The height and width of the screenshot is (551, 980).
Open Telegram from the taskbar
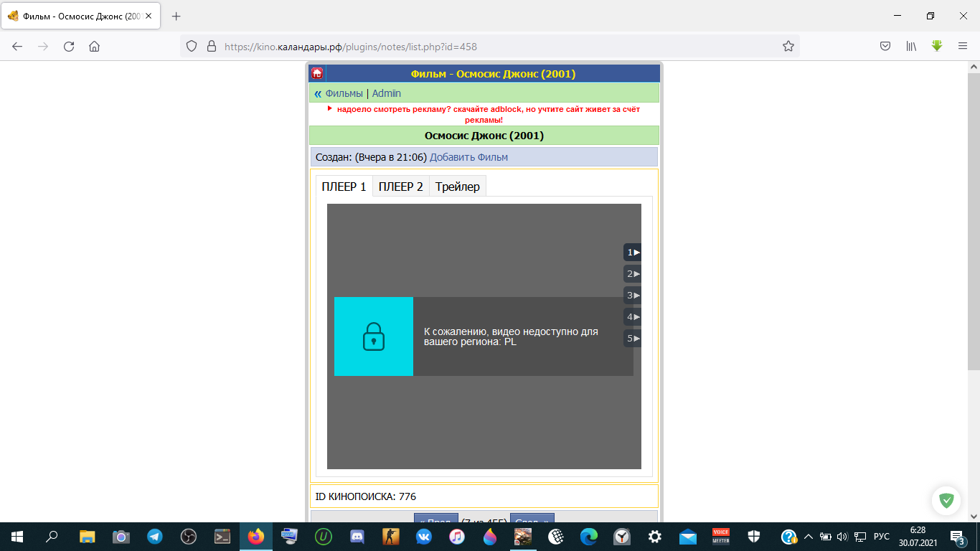point(154,537)
